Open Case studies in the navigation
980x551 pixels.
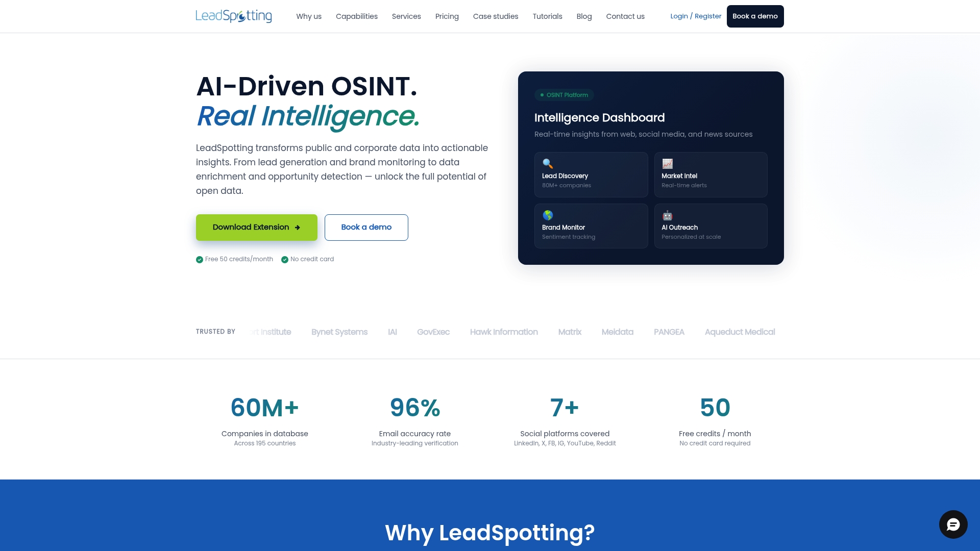pyautogui.click(x=496, y=16)
